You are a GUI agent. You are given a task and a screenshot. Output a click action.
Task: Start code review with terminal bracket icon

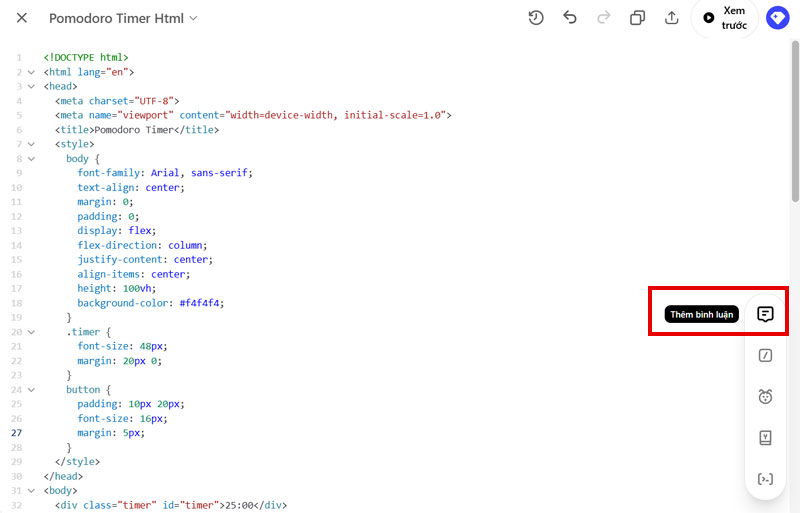pos(765,479)
